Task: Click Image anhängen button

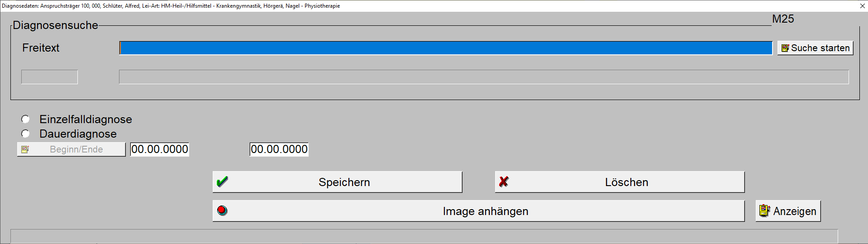Action: pos(478,211)
